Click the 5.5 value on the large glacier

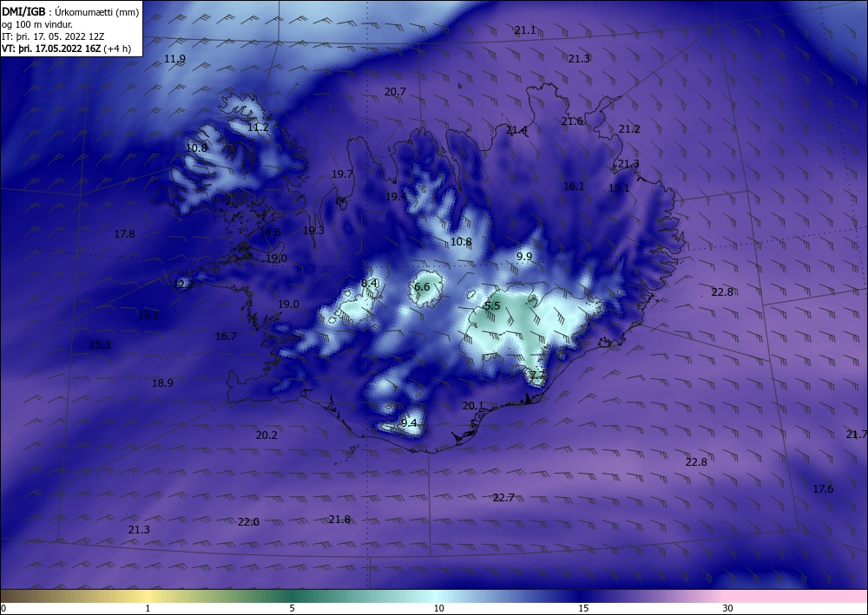point(492,306)
